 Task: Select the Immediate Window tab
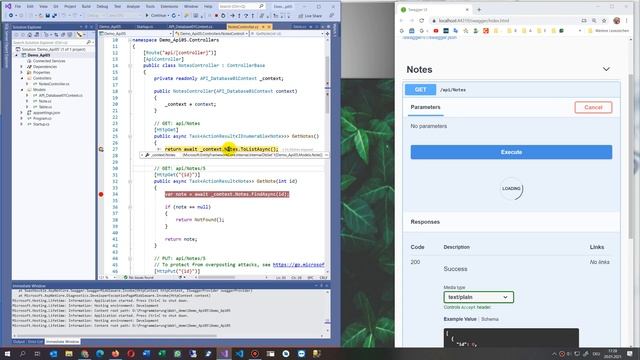[62, 342]
